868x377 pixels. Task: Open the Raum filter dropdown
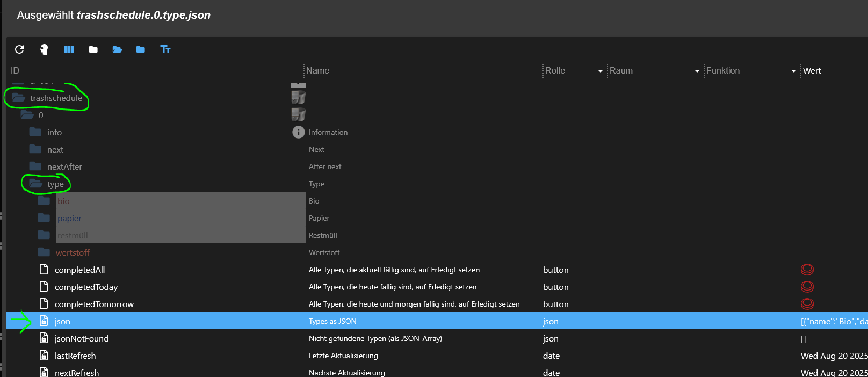click(x=697, y=71)
